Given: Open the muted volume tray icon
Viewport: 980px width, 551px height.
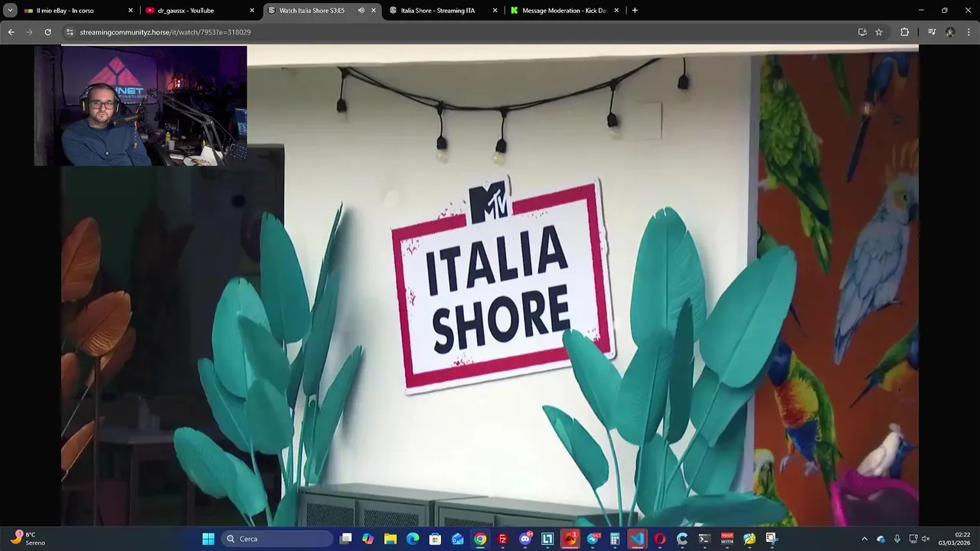Looking at the screenshot, I should (926, 539).
